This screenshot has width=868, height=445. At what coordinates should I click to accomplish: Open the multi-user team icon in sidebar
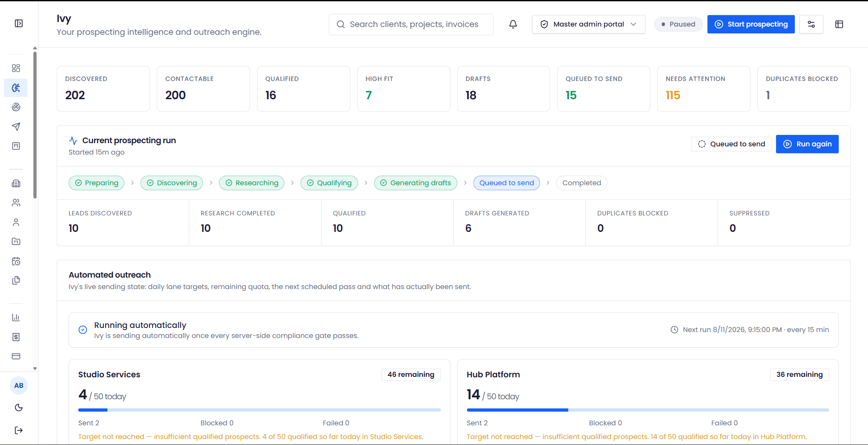(x=16, y=203)
